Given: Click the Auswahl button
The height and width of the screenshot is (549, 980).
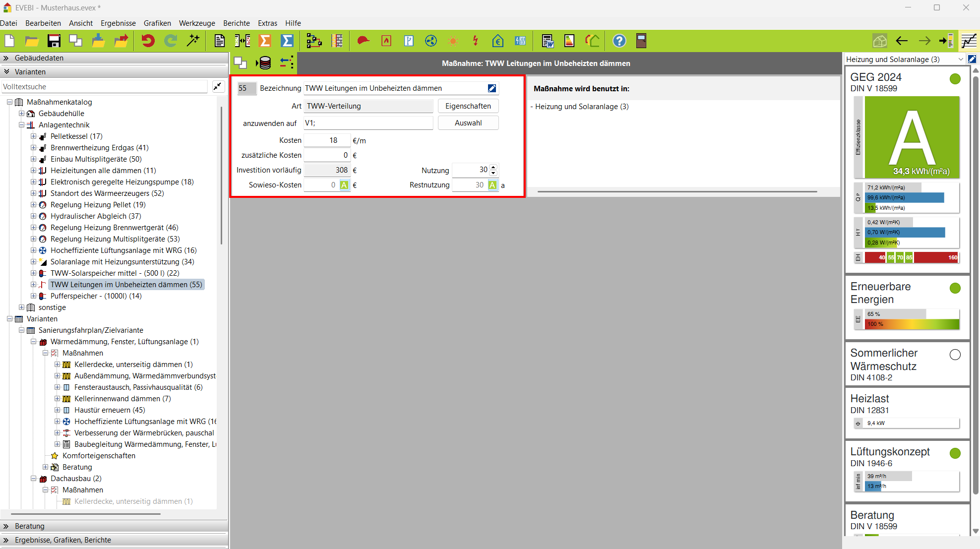Looking at the screenshot, I should pyautogui.click(x=468, y=123).
